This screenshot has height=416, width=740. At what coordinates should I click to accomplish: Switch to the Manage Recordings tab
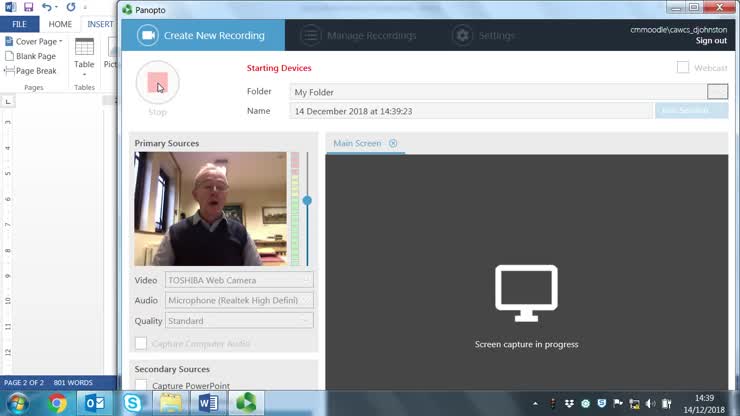pyautogui.click(x=358, y=35)
